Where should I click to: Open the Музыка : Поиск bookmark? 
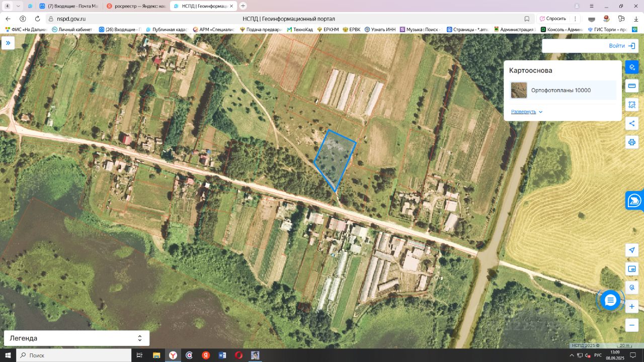coord(421,30)
